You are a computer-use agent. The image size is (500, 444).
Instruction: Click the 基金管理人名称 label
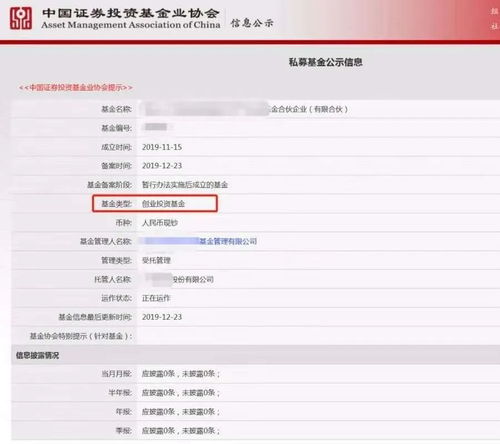[106, 241]
